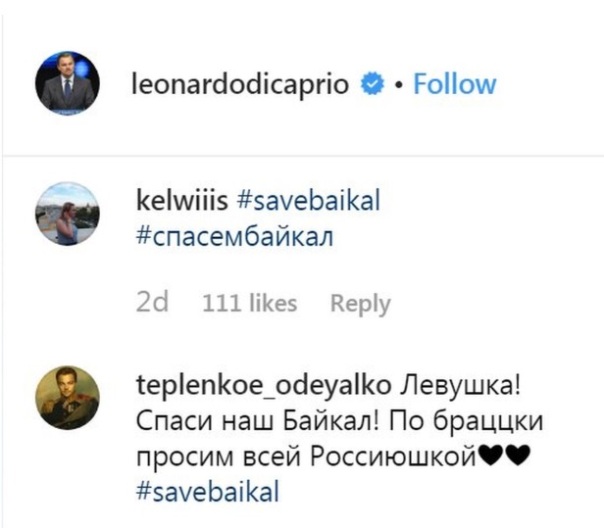This screenshot has width=604, height=528.
Task: Click the word Левушка in the comment
Action: coord(457,385)
